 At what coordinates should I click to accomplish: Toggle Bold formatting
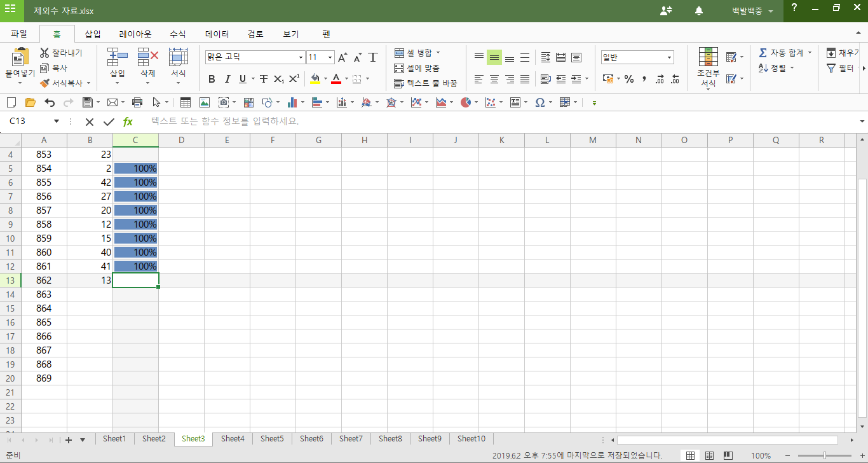pos(212,79)
